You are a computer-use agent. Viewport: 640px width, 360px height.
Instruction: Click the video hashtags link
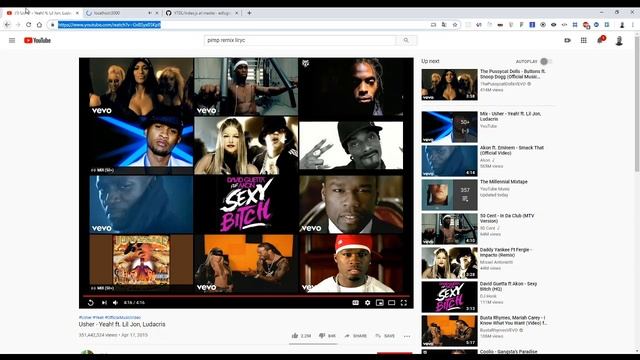[x=110, y=317]
